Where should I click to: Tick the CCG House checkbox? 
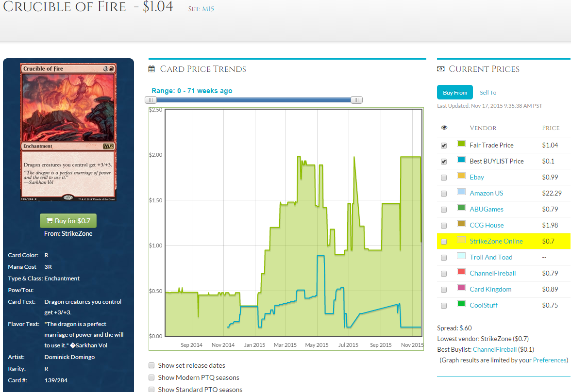click(444, 225)
